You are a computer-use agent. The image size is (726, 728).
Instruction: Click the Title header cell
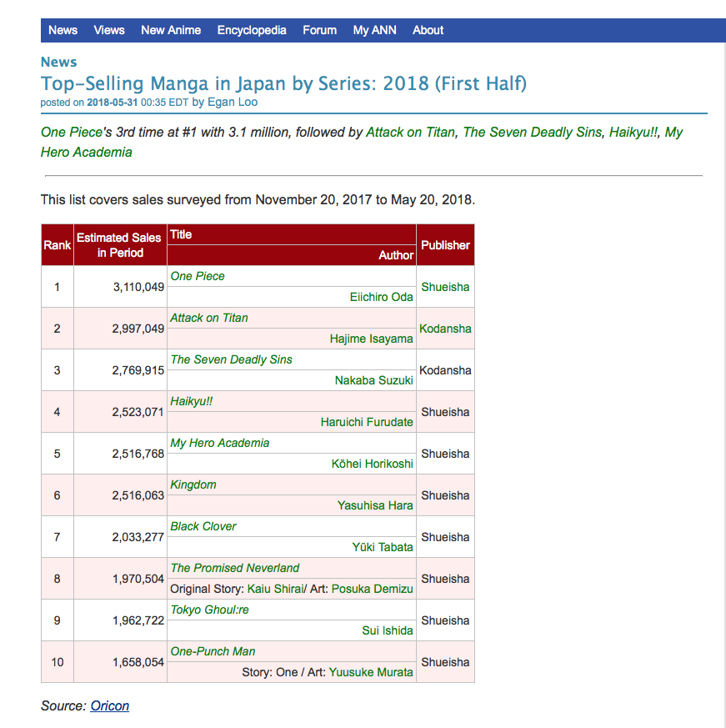[x=292, y=234]
